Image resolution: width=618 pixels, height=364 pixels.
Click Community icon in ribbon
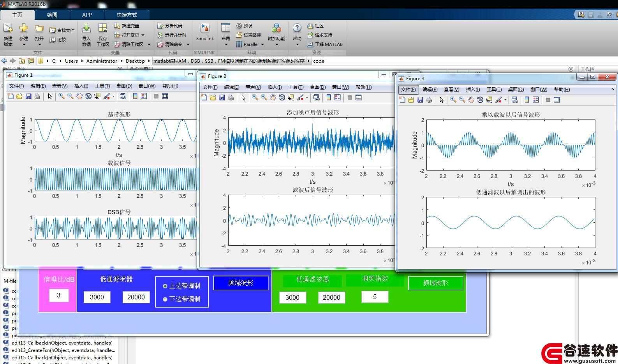click(x=310, y=26)
